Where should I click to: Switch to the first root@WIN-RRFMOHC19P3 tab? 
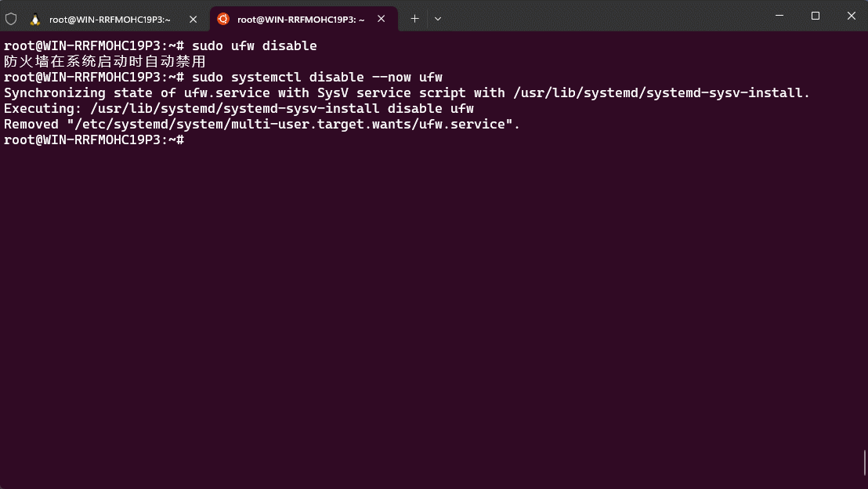point(110,19)
